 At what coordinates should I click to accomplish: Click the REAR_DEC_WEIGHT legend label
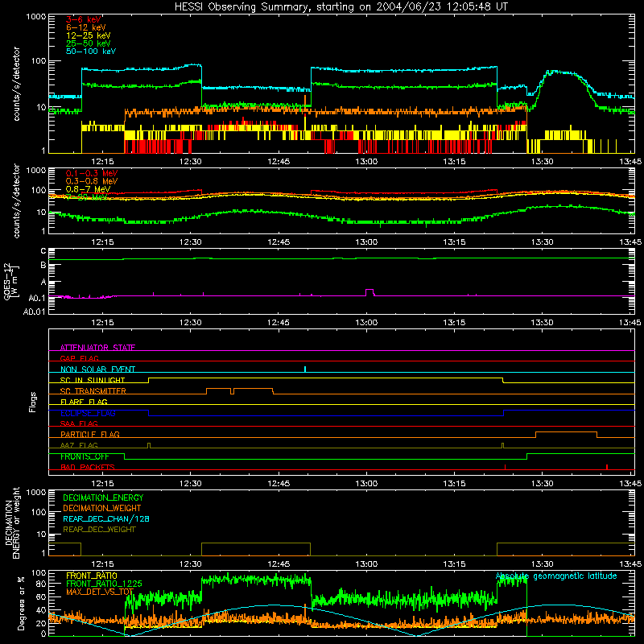(x=99, y=530)
